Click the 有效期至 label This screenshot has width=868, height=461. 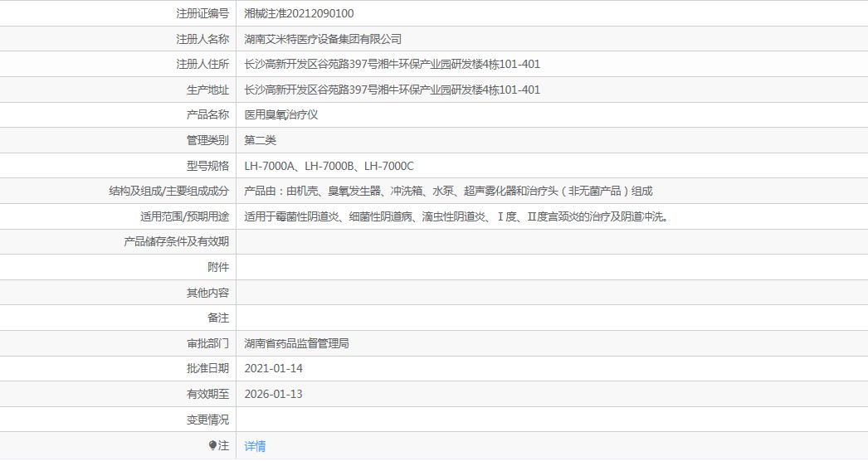[207, 394]
